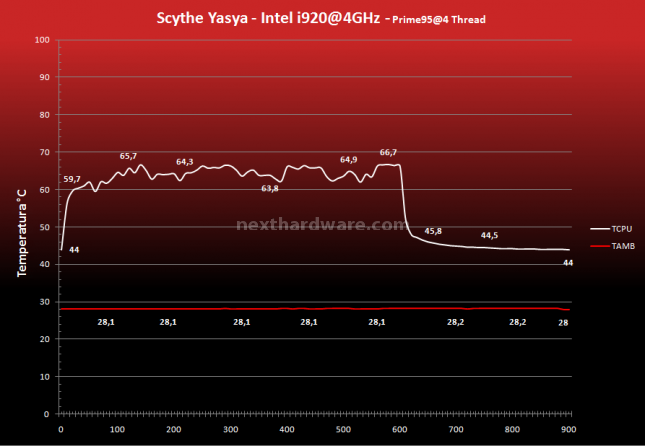Click 400 on the time axis

287,429
